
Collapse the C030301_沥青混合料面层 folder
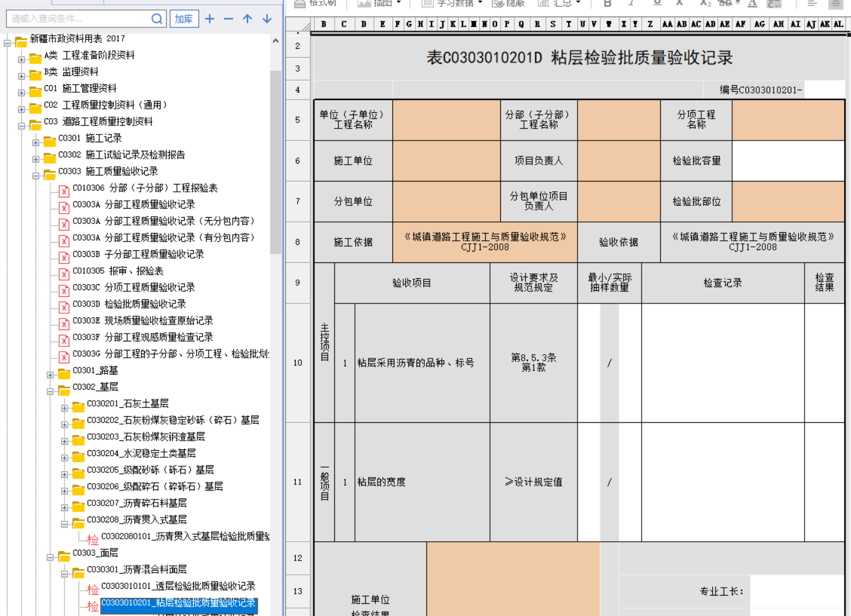(65, 574)
